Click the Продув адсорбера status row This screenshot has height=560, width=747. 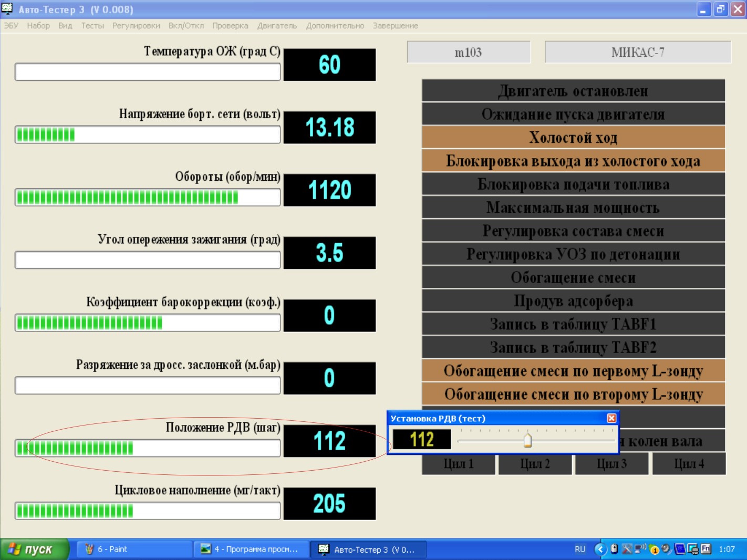tap(573, 300)
